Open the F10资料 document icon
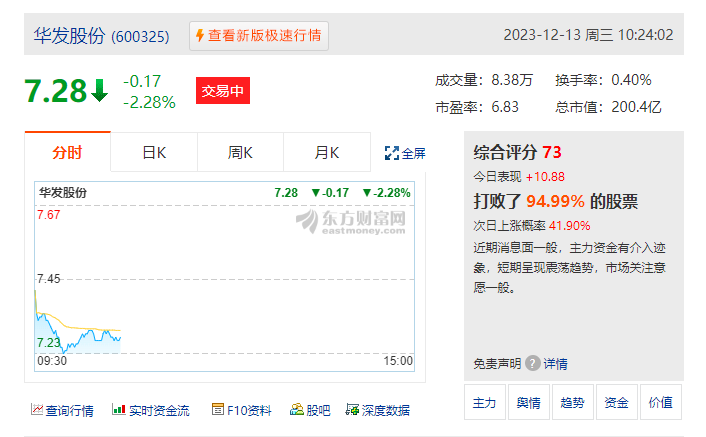The width and height of the screenshot is (706, 437). click(x=217, y=409)
